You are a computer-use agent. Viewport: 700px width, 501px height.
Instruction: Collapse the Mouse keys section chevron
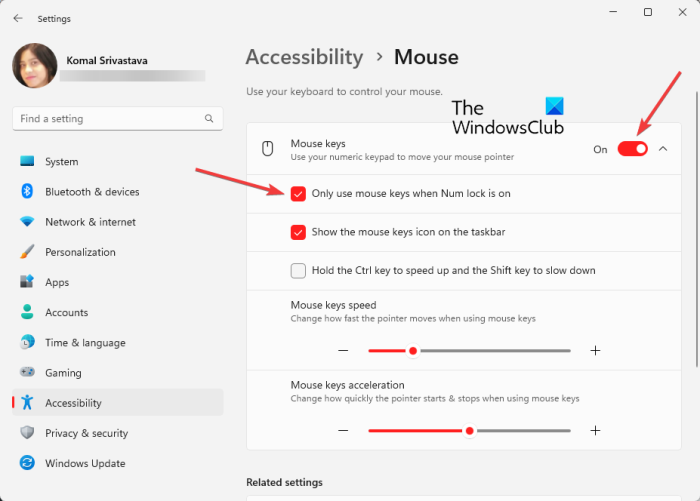[x=663, y=149]
